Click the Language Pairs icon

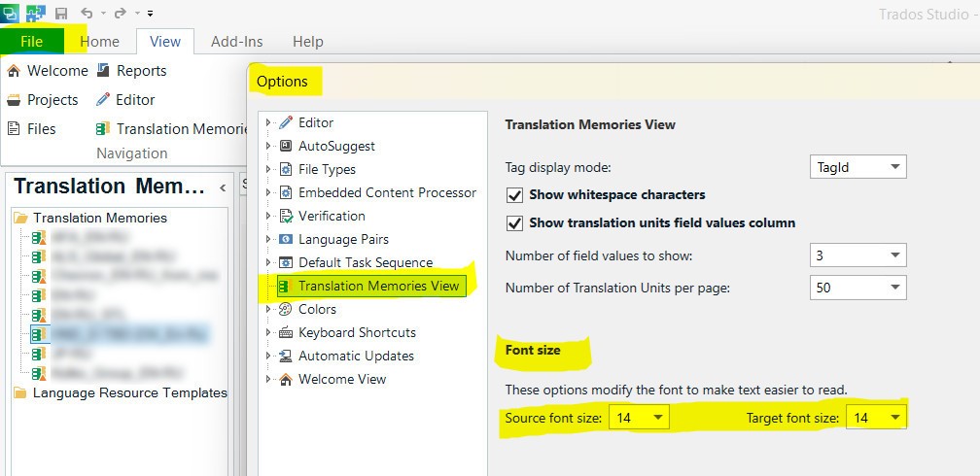tap(286, 239)
